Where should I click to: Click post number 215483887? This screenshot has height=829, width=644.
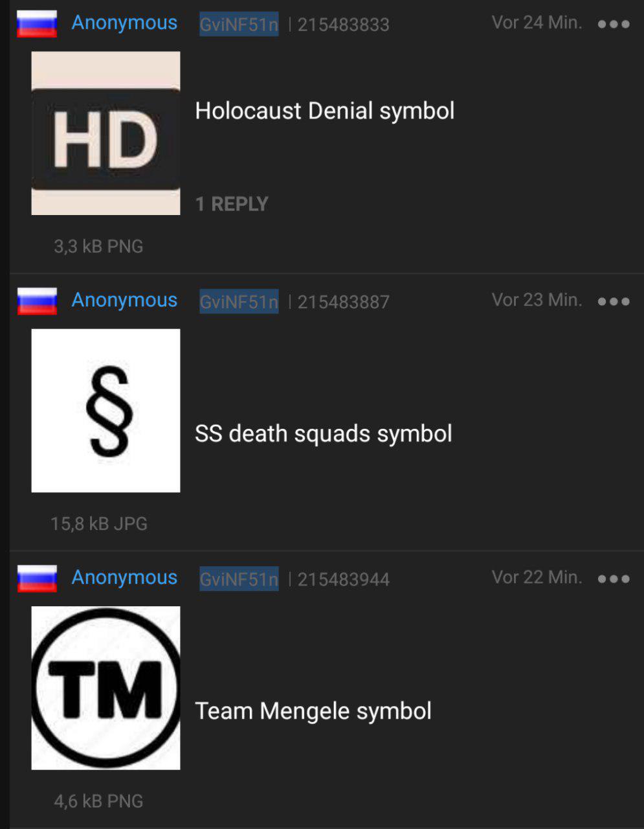343,302
